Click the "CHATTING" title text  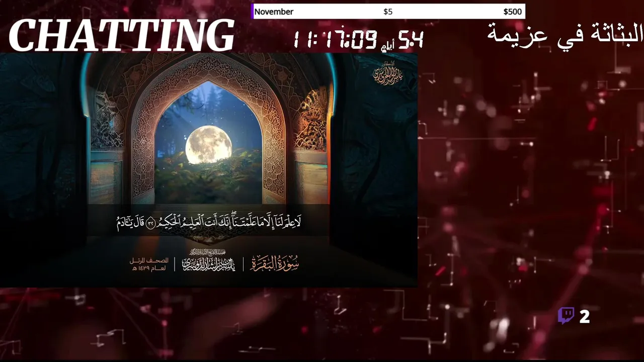[122, 36]
